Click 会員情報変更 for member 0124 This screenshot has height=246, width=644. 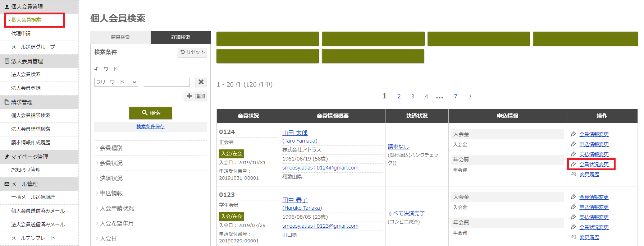click(594, 134)
